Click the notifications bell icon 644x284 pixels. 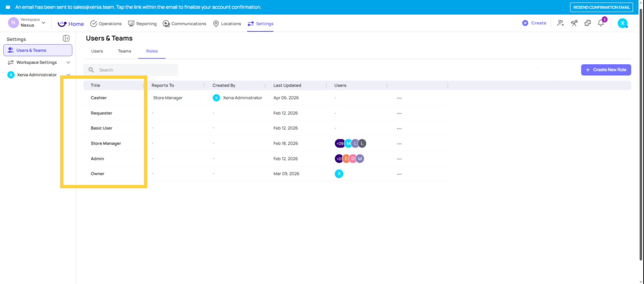coord(601,23)
